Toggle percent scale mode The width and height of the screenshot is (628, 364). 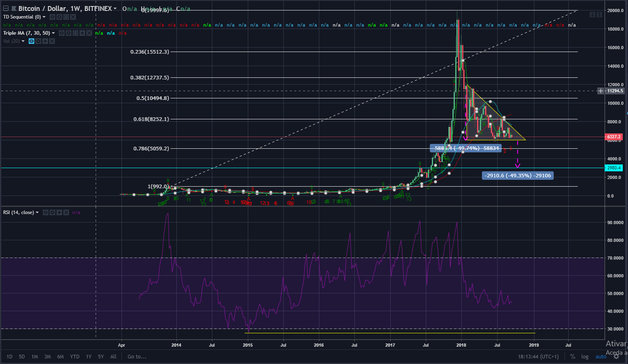572,356
